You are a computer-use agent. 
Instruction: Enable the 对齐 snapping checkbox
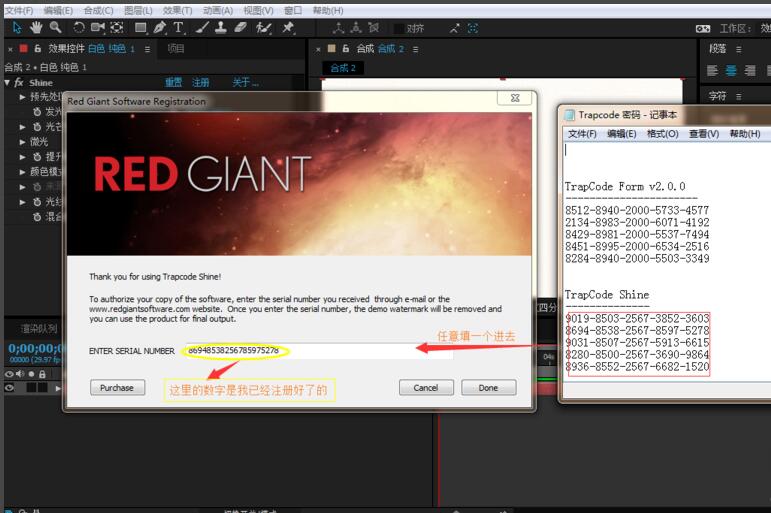click(398, 29)
